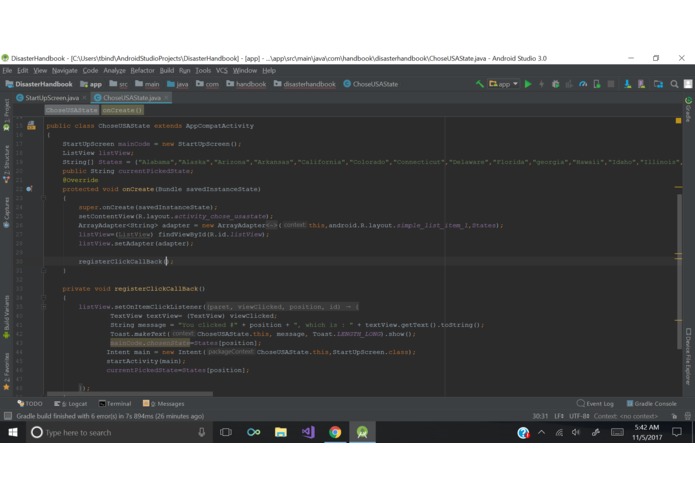Start debugging with the Debug app icon
The height and width of the screenshot is (494, 695).
point(555,84)
